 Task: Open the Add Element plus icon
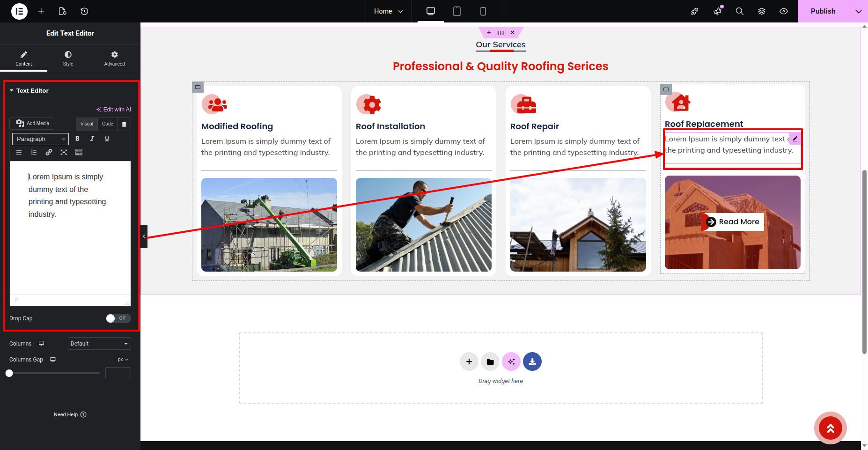tap(41, 11)
